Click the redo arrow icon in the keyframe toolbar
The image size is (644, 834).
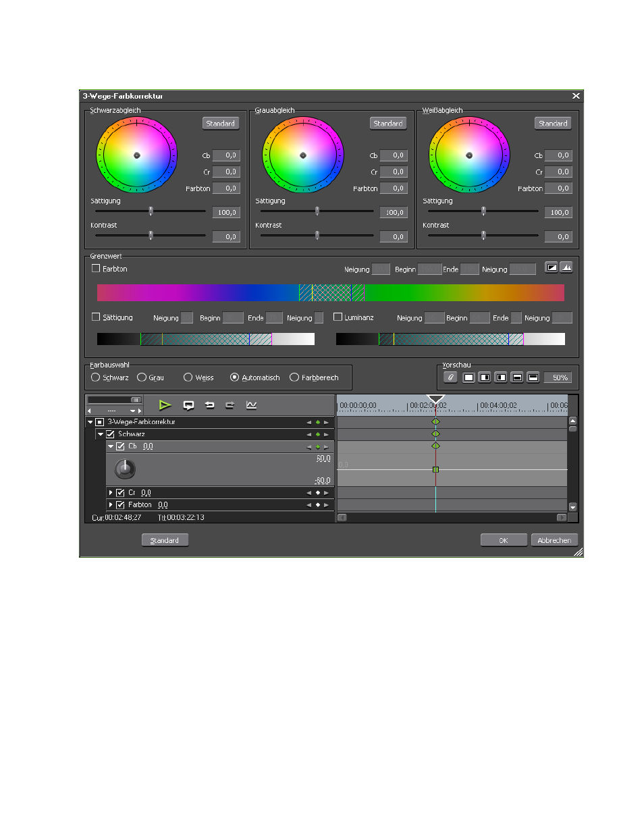pos(230,405)
